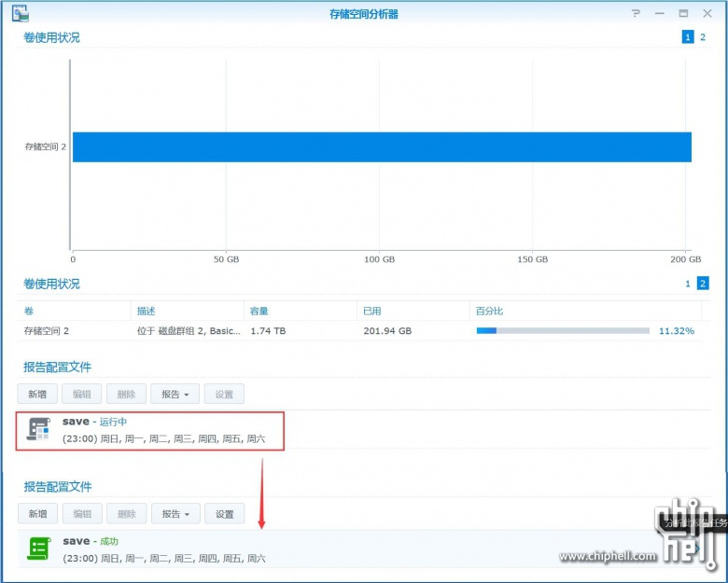This screenshot has width=728, height=583.
Task: Go to page 1 beside the volume table heading
Action: click(x=688, y=284)
